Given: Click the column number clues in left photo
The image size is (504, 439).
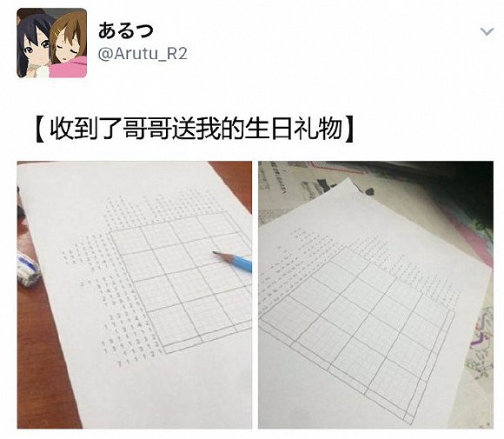Looking at the screenshot, I should (164, 209).
